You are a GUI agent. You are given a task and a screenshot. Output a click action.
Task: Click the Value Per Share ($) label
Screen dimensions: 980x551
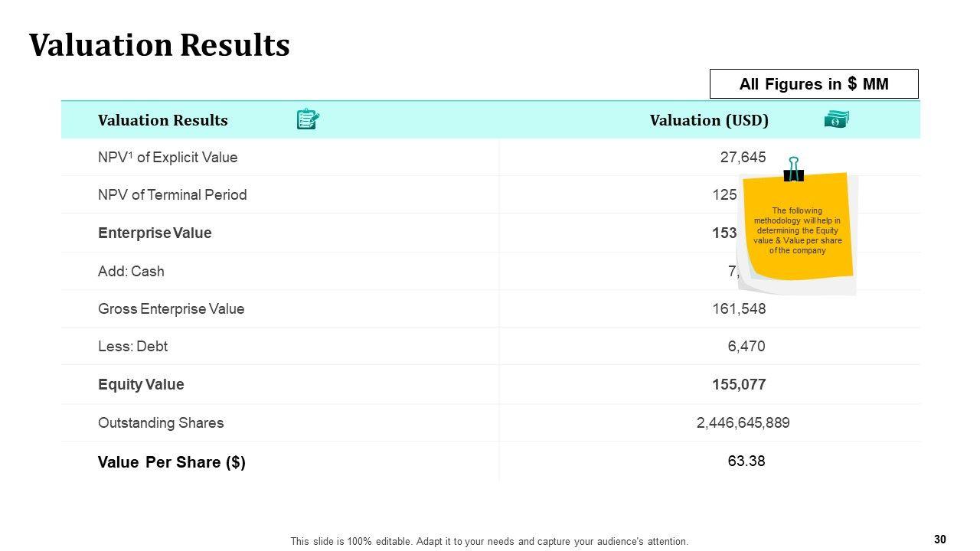pyautogui.click(x=171, y=462)
